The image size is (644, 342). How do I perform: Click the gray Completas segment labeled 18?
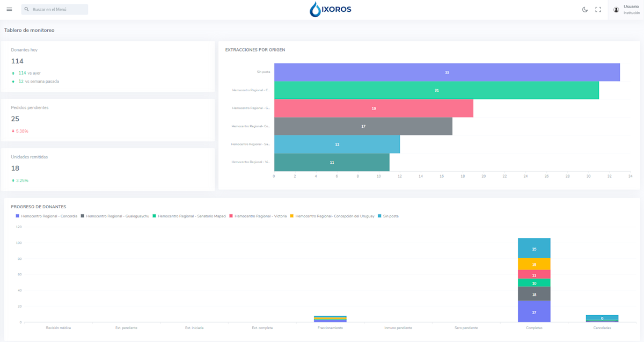point(534,294)
